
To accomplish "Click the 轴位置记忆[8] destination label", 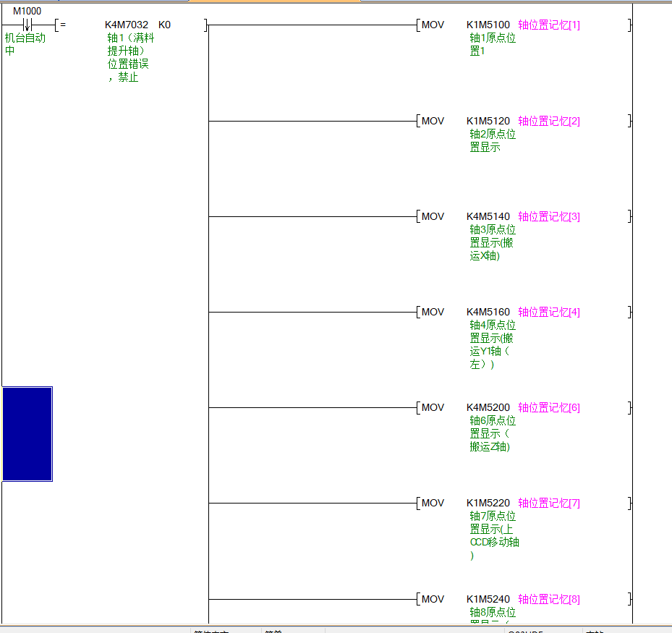I will (549, 599).
